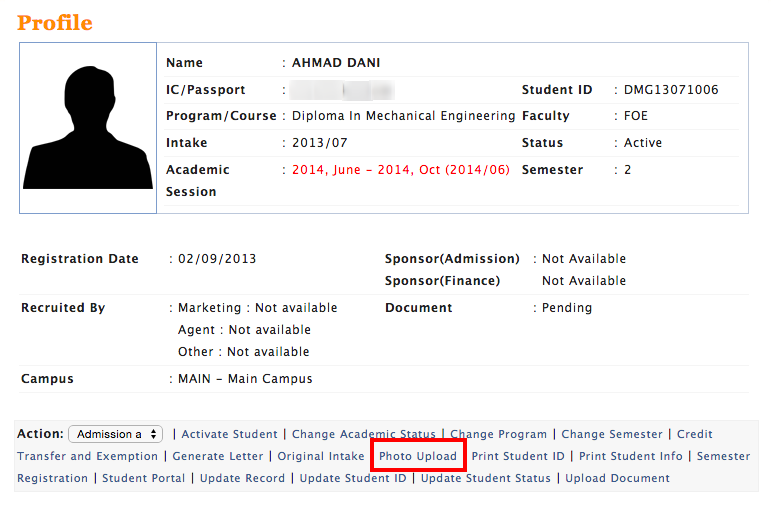Open the Update Student ID link
Image resolution: width=771 pixels, height=507 pixels.
353,478
